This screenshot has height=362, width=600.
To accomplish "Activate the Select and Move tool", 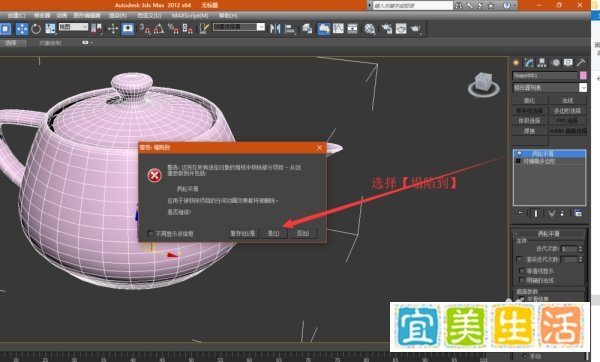I will [x=22, y=29].
